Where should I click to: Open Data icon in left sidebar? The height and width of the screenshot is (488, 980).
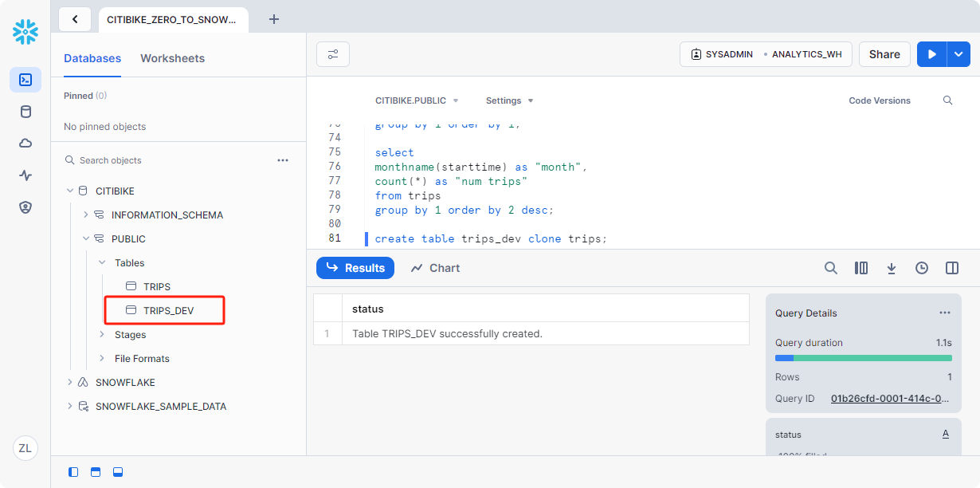coord(25,112)
